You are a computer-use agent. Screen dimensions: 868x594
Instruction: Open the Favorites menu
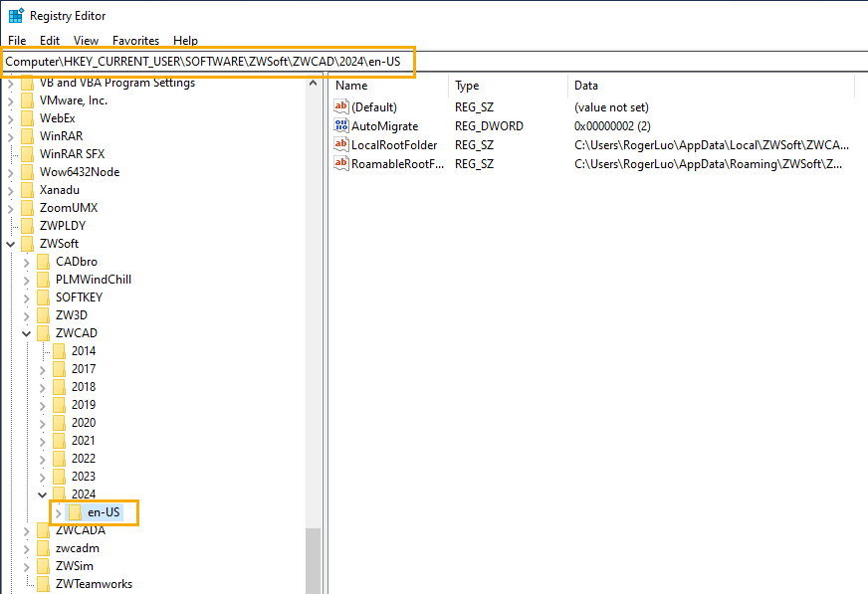pos(135,41)
